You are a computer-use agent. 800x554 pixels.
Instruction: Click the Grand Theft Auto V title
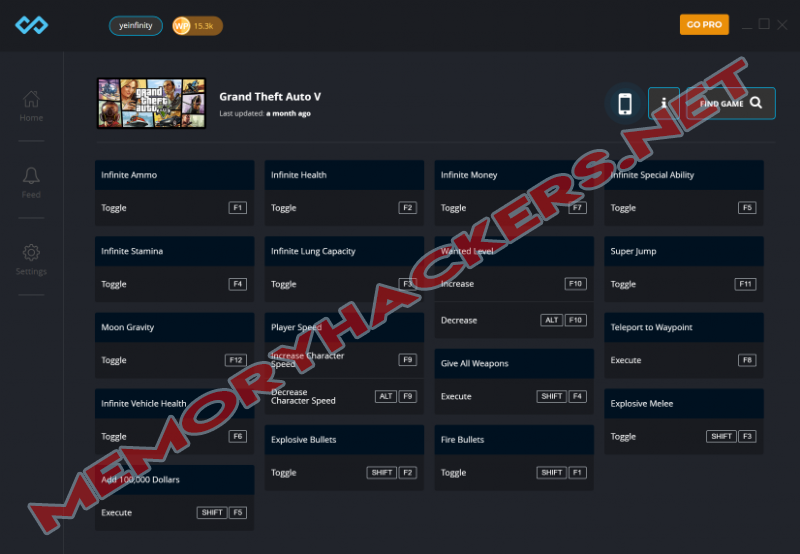(270, 96)
